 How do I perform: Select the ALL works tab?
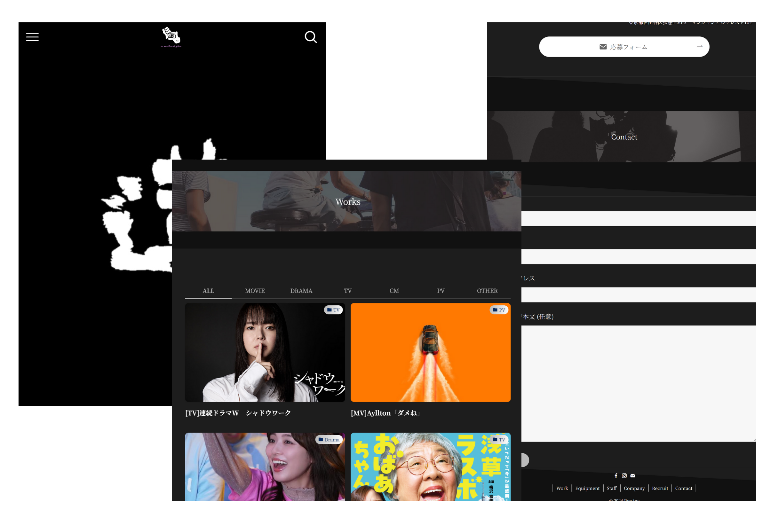(208, 291)
